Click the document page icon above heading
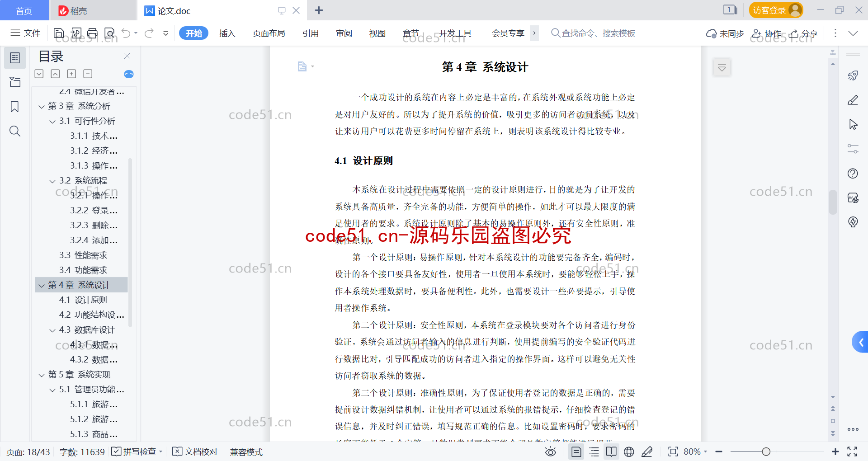868x461 pixels. 302,67
